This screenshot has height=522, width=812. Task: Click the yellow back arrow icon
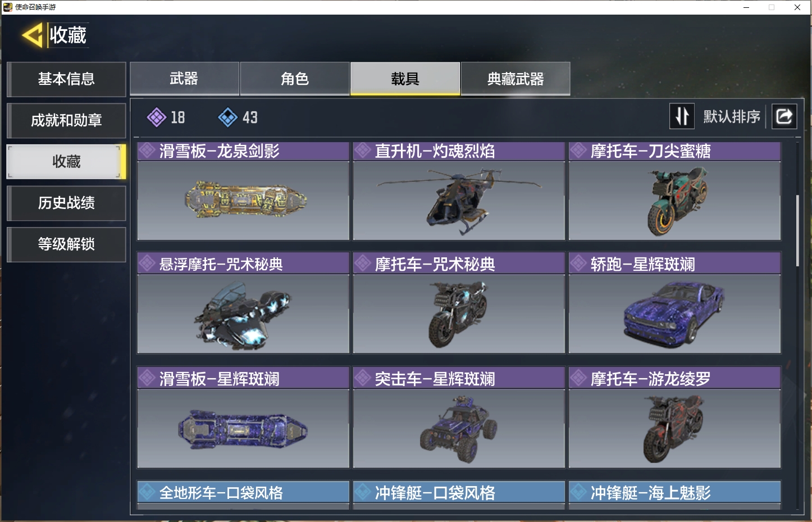coord(33,35)
